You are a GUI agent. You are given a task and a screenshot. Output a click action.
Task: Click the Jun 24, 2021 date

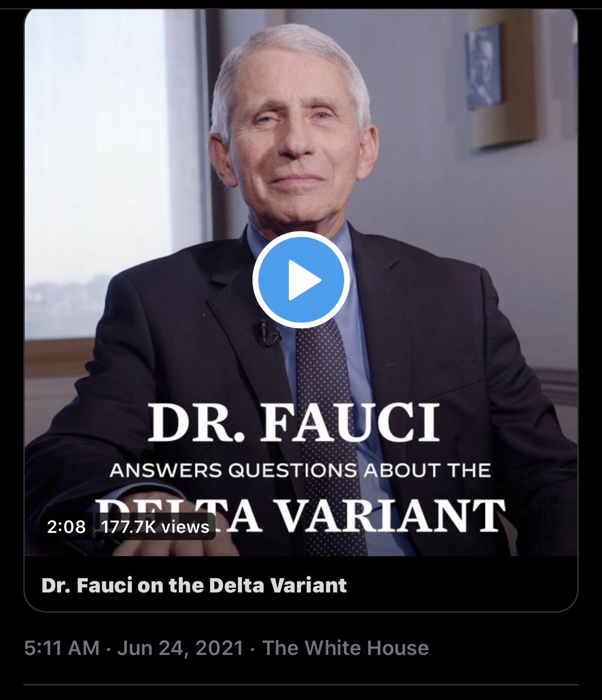(x=180, y=648)
